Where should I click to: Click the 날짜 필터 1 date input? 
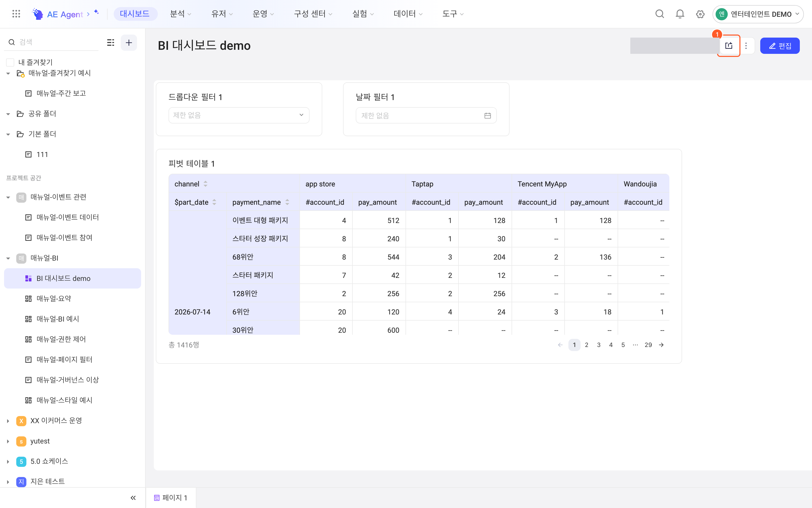(426, 116)
